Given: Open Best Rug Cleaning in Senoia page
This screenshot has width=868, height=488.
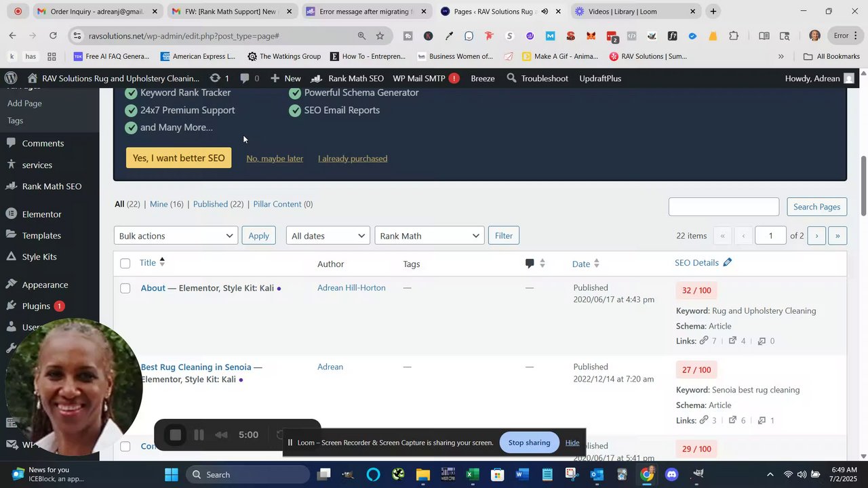Looking at the screenshot, I should click(196, 367).
